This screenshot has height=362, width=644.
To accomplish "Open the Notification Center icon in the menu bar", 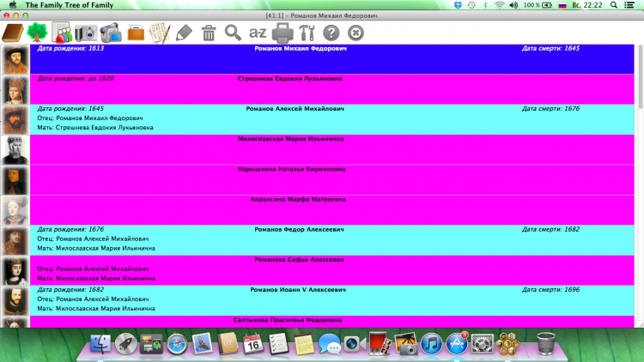I will (629, 5).
